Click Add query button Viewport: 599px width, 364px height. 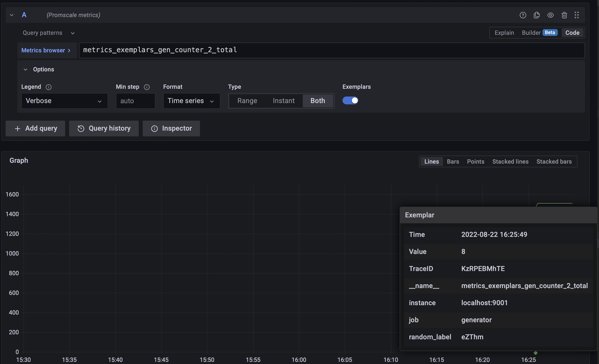35,128
